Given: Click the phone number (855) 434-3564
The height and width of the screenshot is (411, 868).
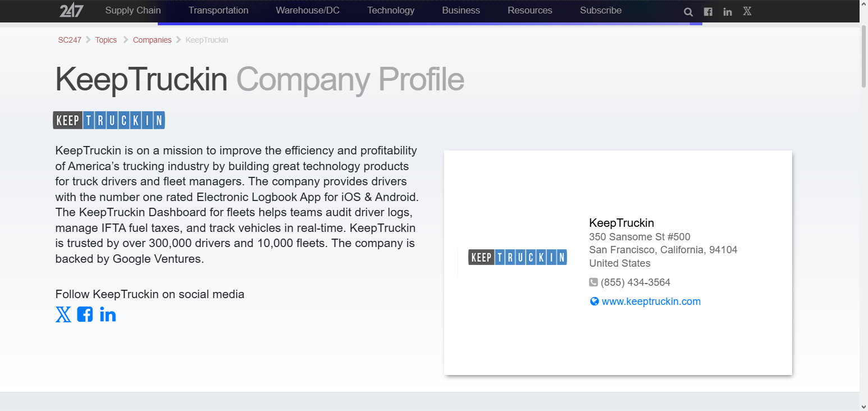Looking at the screenshot, I should pos(636,282).
